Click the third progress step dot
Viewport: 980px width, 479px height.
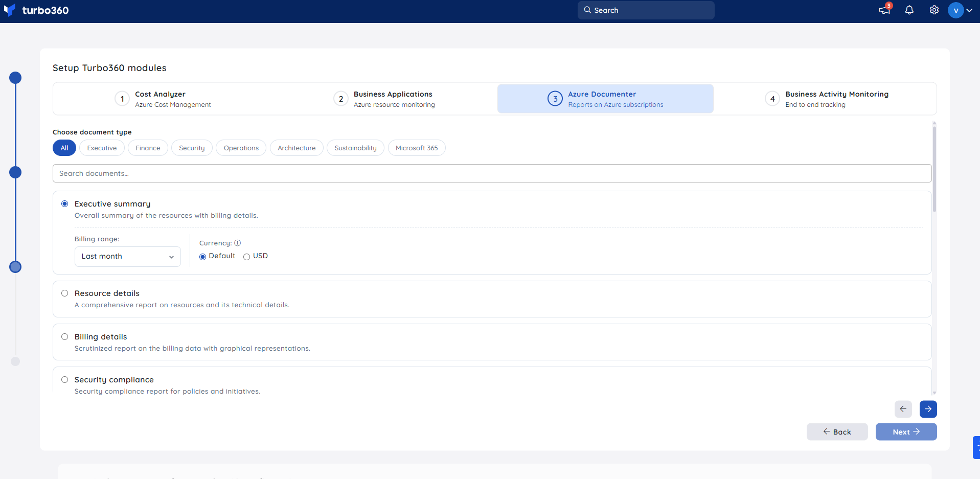point(15,267)
